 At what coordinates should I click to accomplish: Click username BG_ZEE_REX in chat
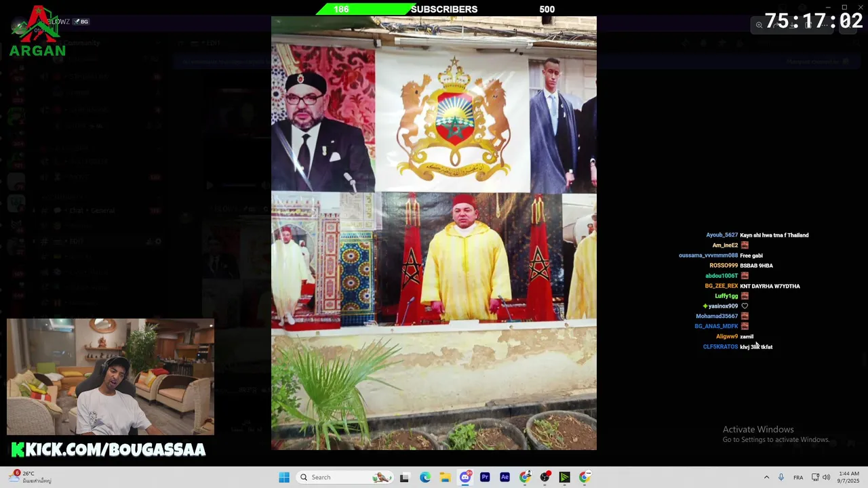(x=721, y=286)
